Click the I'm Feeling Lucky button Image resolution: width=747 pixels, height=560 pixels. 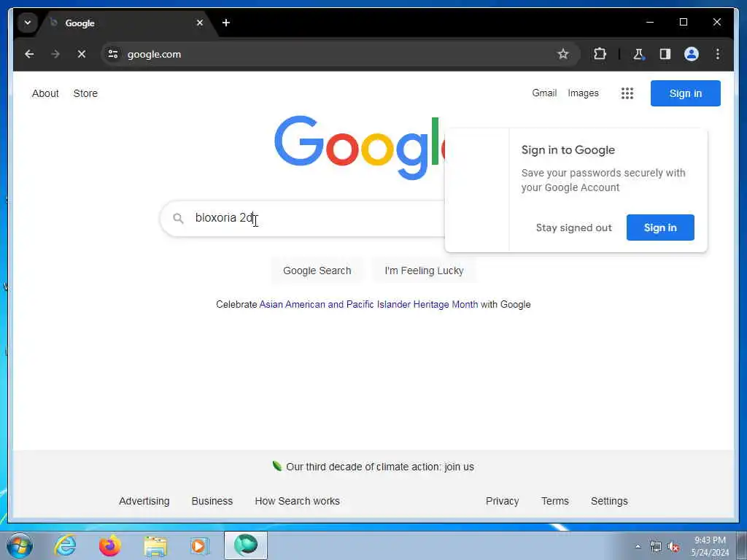point(424,271)
